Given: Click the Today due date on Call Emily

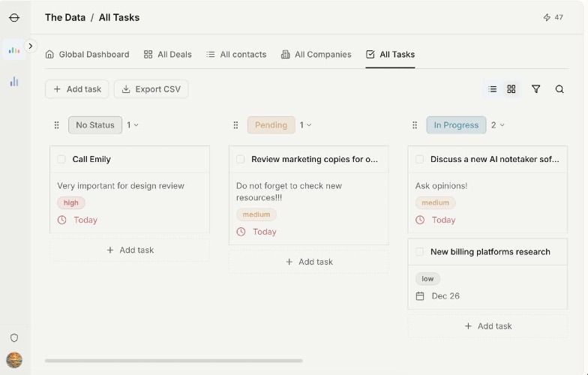Looking at the screenshot, I should 85,220.
